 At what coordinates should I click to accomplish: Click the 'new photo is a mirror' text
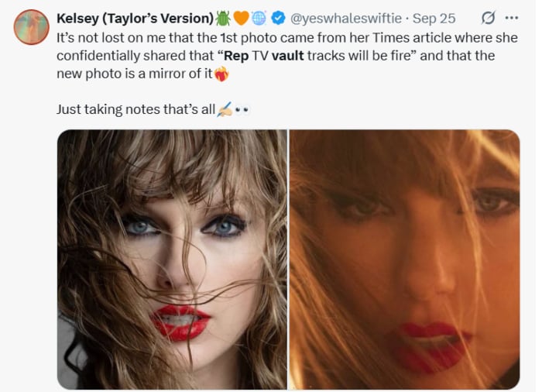pyautogui.click(x=139, y=74)
